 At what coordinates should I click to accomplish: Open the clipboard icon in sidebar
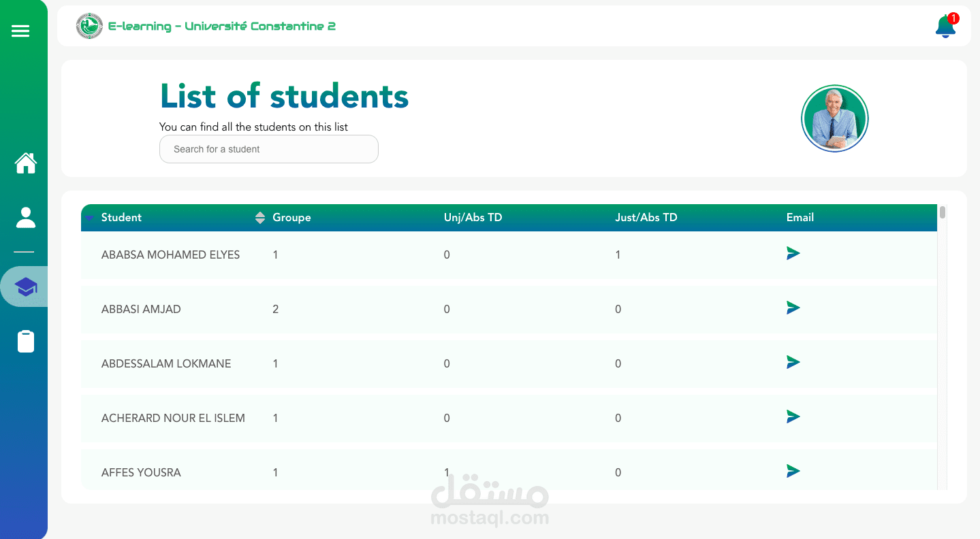point(26,341)
